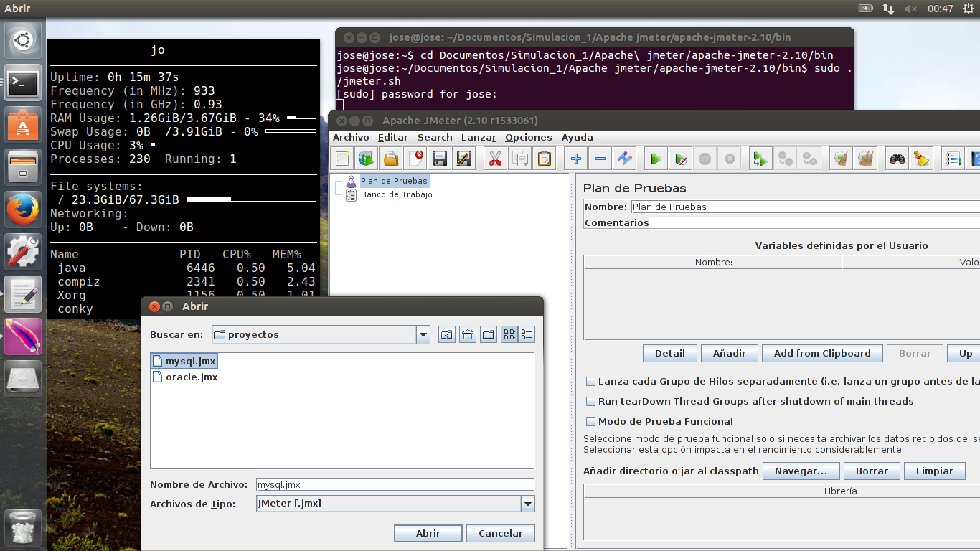Open Ubuntu Software Center from launcher
The image size is (980, 551).
(23, 126)
